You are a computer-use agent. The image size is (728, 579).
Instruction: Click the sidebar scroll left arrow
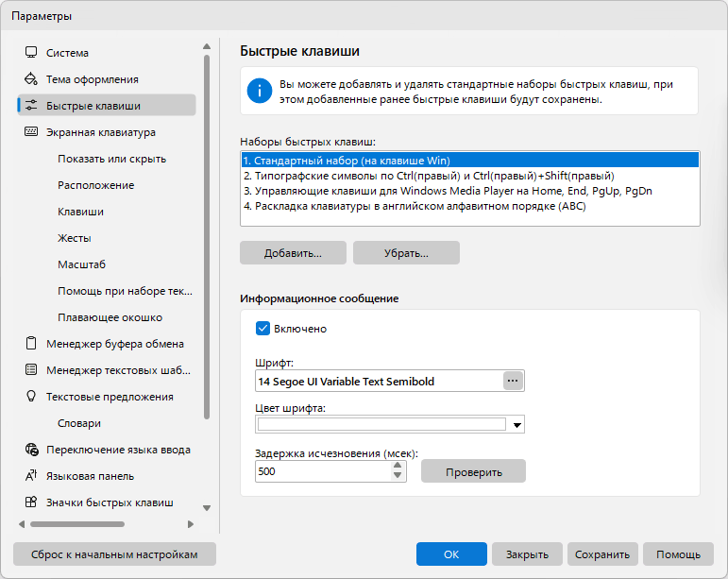pos(22,524)
